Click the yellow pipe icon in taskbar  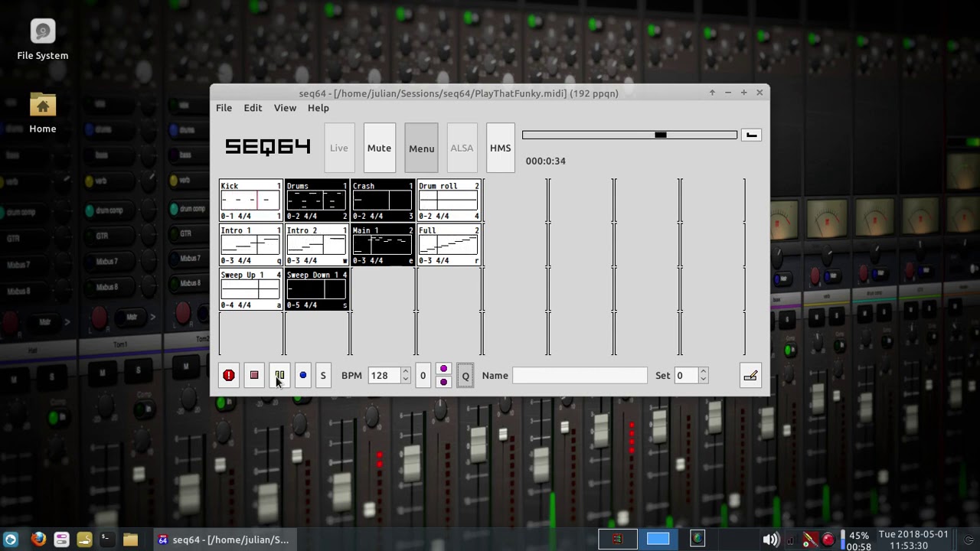point(84,540)
